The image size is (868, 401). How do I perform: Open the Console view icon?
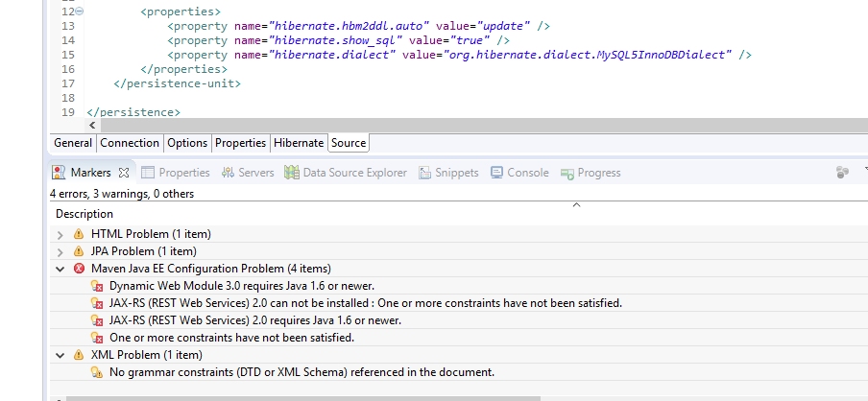click(x=496, y=173)
